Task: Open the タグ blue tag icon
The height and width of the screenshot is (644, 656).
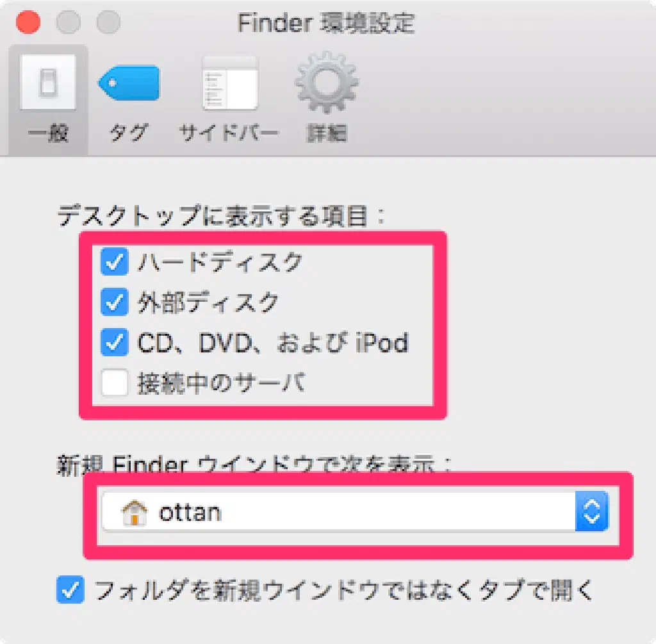Action: (x=129, y=83)
